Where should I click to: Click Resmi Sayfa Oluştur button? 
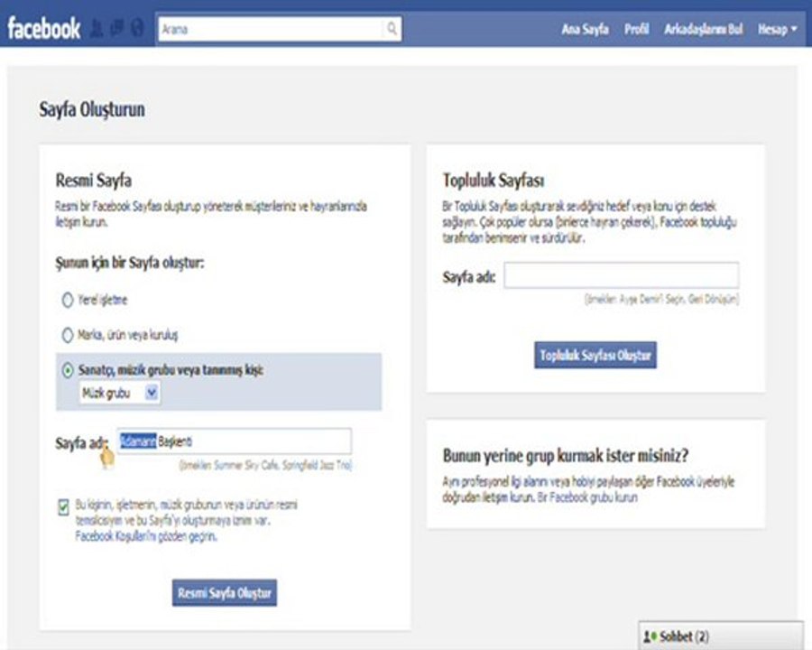coord(225,592)
